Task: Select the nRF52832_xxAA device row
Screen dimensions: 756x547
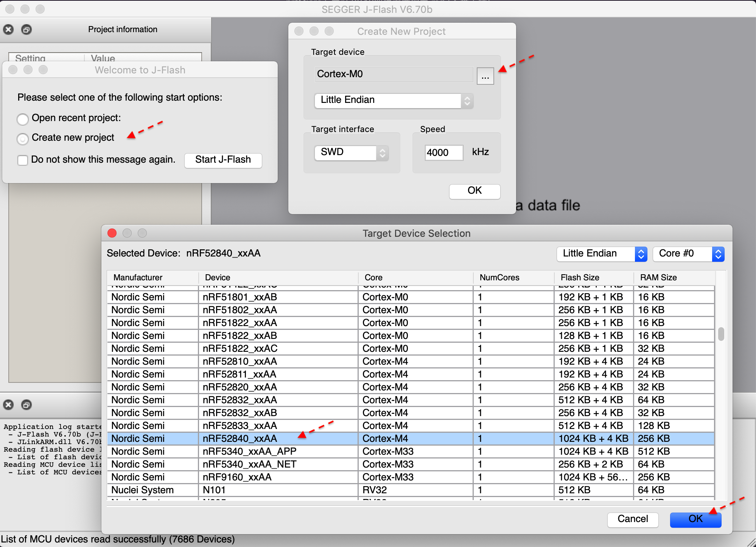Action: [x=411, y=400]
